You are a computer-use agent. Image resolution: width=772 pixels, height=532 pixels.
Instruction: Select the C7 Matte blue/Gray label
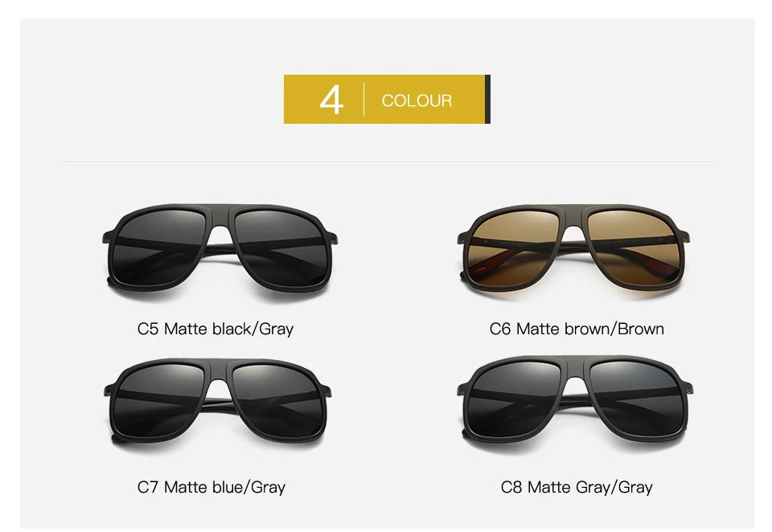click(x=211, y=487)
